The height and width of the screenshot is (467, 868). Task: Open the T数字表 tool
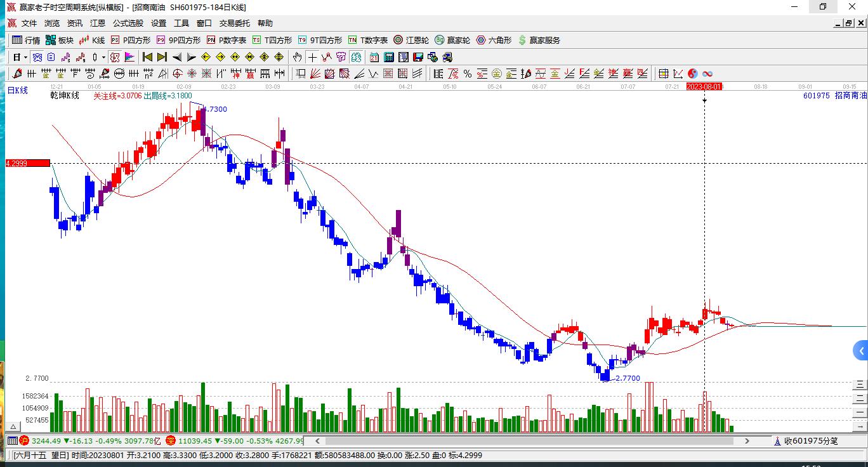point(368,40)
